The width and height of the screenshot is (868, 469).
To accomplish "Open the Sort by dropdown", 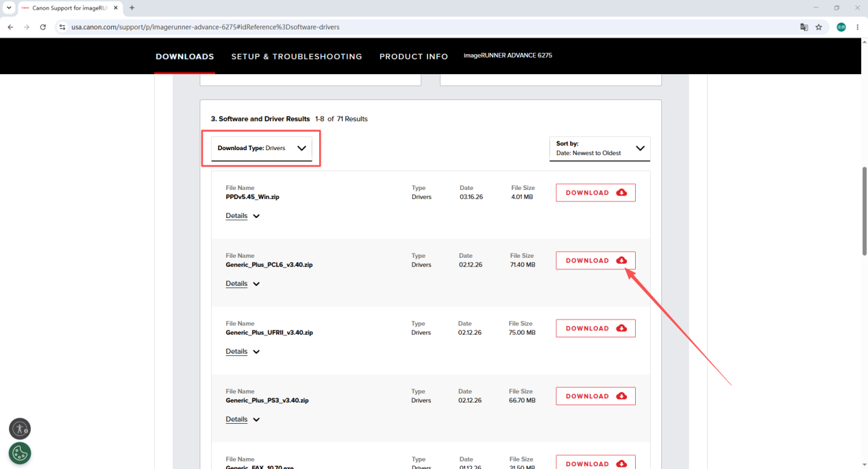I will 599,149.
